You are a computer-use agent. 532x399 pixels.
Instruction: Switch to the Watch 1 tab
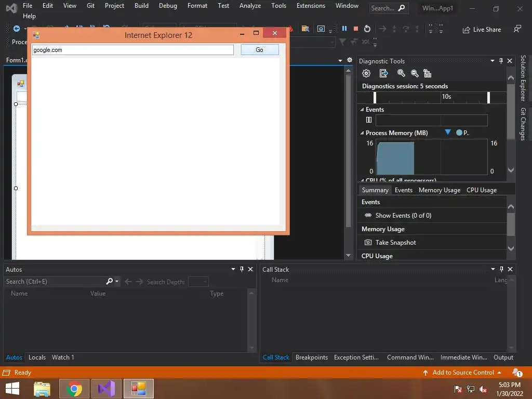pyautogui.click(x=63, y=357)
